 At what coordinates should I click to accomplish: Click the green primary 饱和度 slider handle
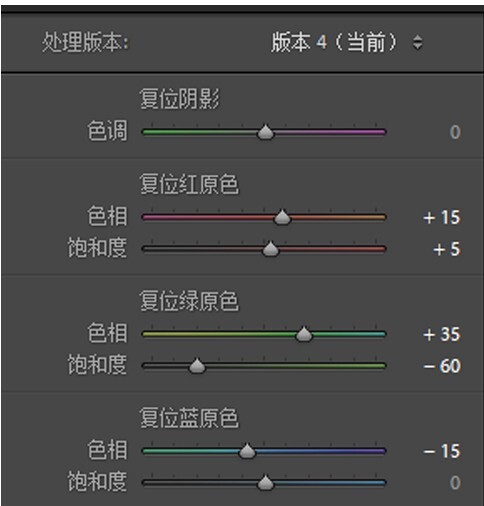pyautogui.click(x=197, y=366)
